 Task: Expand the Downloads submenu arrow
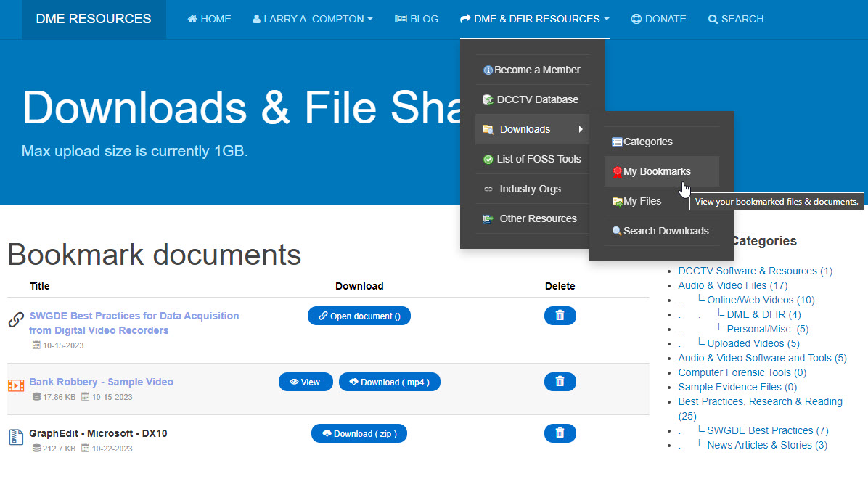(580, 130)
